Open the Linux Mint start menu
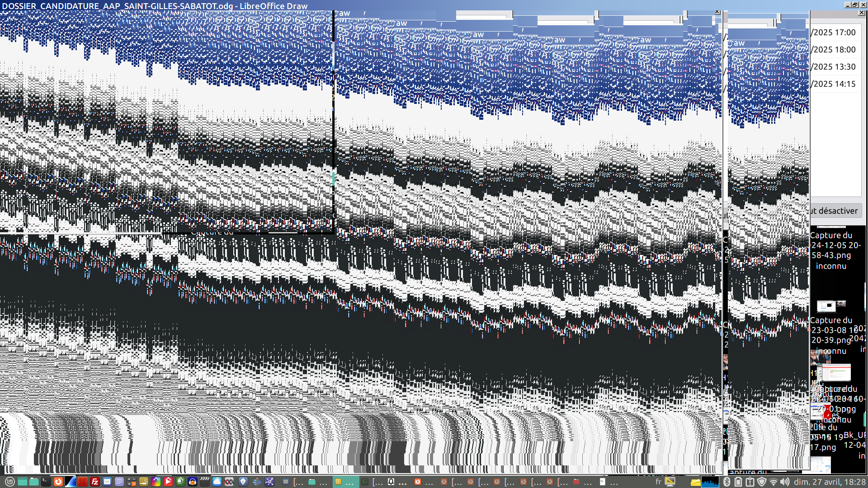The image size is (868, 488). pyautogui.click(x=9, y=482)
